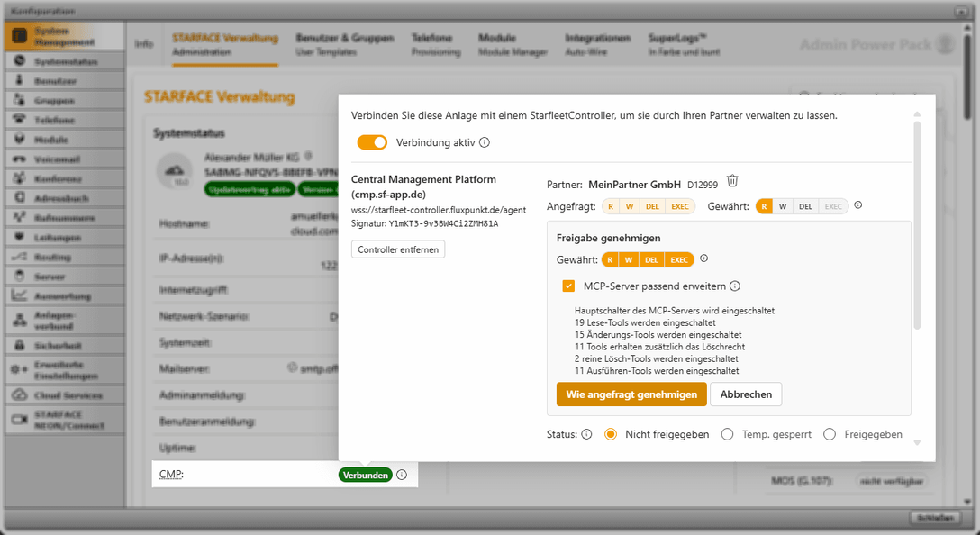Select Nicht freigegeben status radio
Viewport: 980px width, 535px height.
coord(611,434)
